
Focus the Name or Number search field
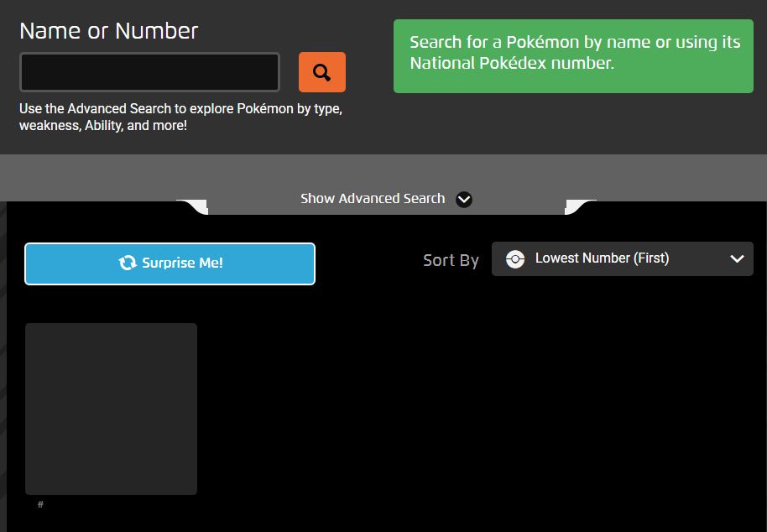click(x=149, y=72)
